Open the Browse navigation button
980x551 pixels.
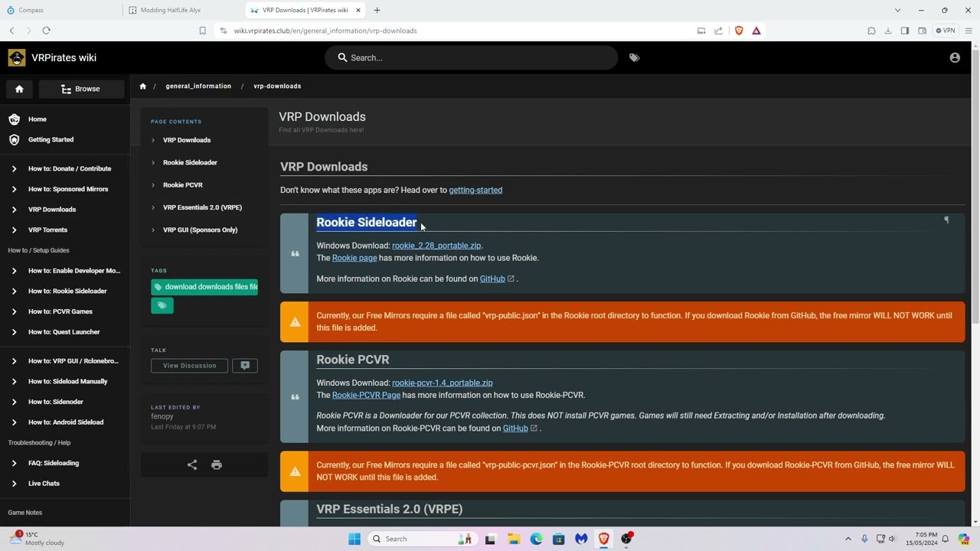(80, 89)
